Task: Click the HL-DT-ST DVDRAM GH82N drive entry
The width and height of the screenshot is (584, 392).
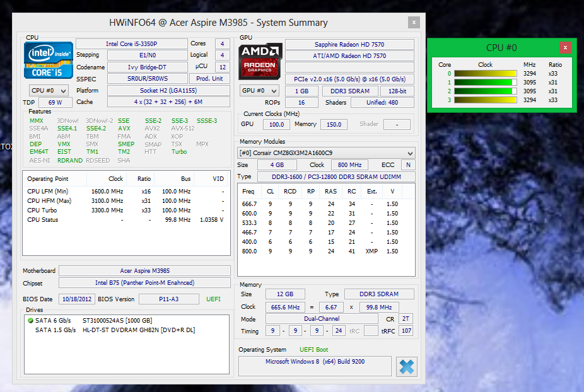Action: click(x=139, y=330)
